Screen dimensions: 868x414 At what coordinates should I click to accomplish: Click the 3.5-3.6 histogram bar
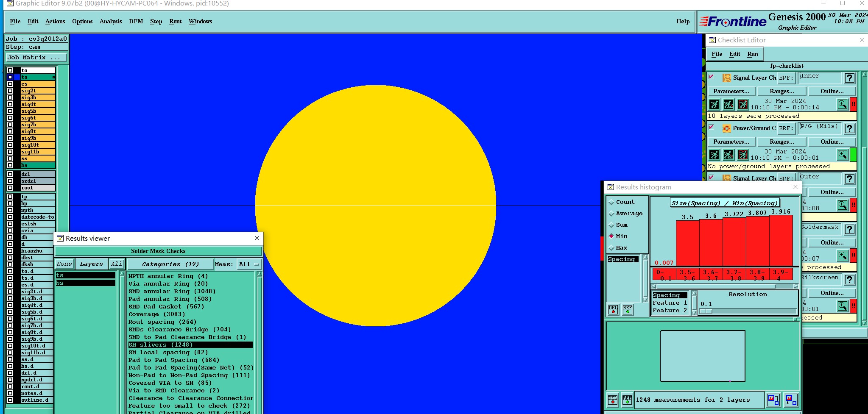coord(687,243)
